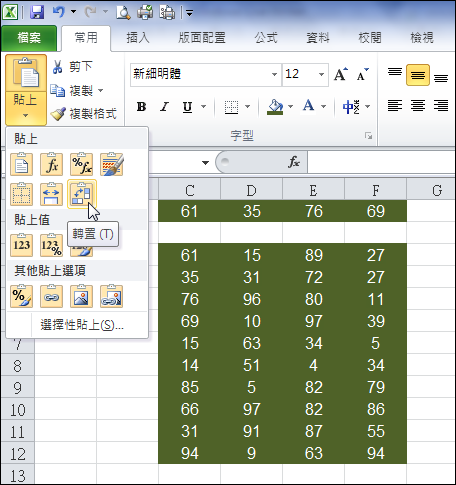This screenshot has height=485, width=456.
Task: Select column E header
Action: click(x=313, y=191)
